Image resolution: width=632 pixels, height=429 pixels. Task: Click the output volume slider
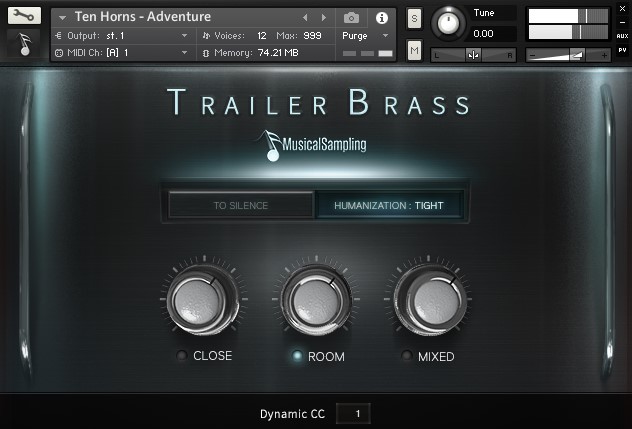569,55
